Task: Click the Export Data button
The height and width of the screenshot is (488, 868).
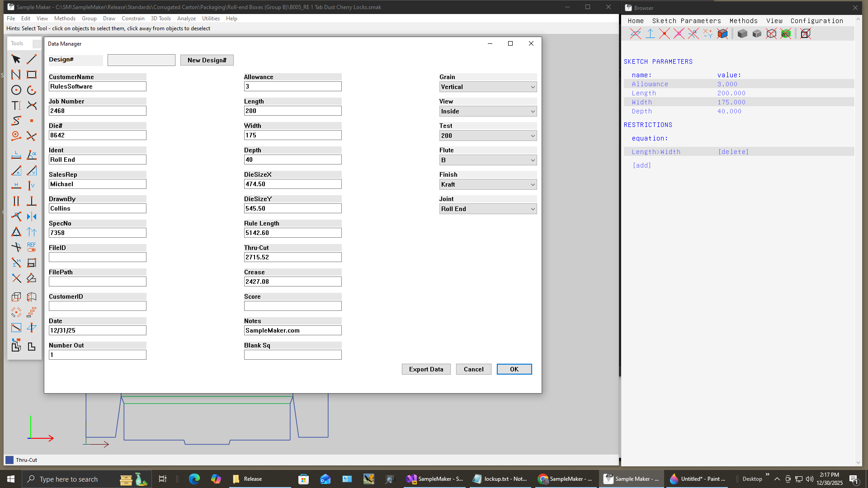Action: click(x=426, y=369)
